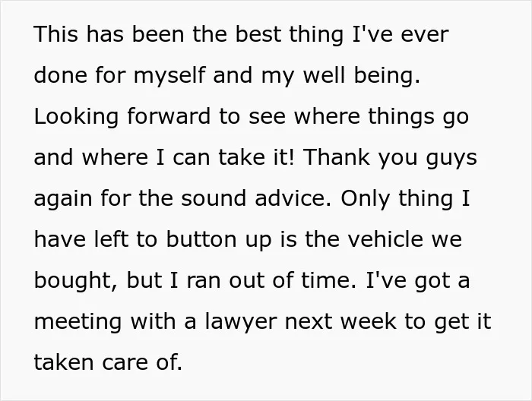Image resolution: width=532 pixels, height=401 pixels.
Task: Click the word "things" before "go"
Action: point(401,117)
